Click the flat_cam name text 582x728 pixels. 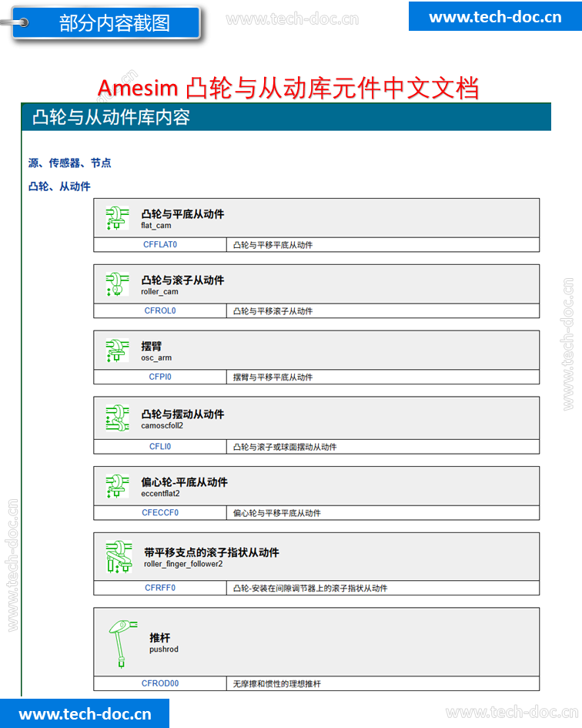[156, 226]
